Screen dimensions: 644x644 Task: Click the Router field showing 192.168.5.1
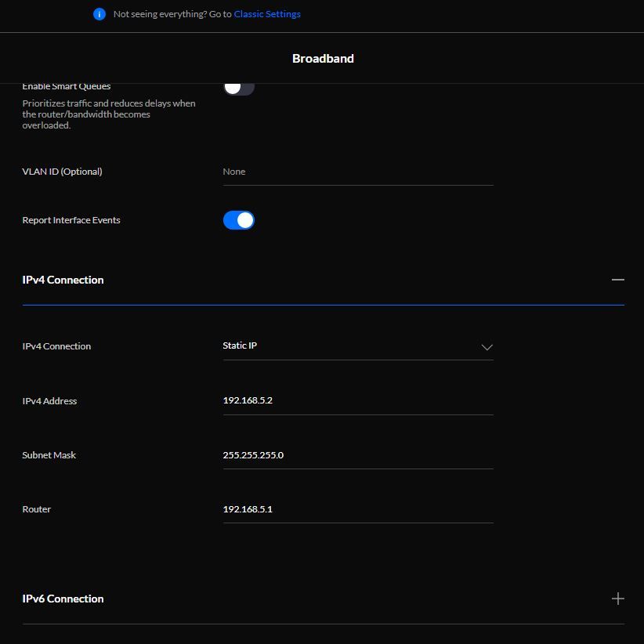(x=356, y=509)
